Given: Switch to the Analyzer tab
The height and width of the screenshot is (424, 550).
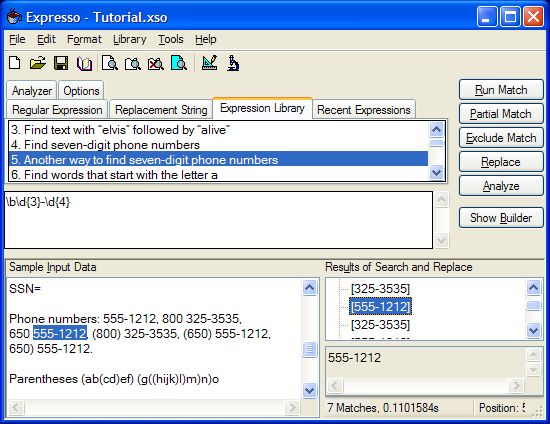Looking at the screenshot, I should (x=32, y=91).
